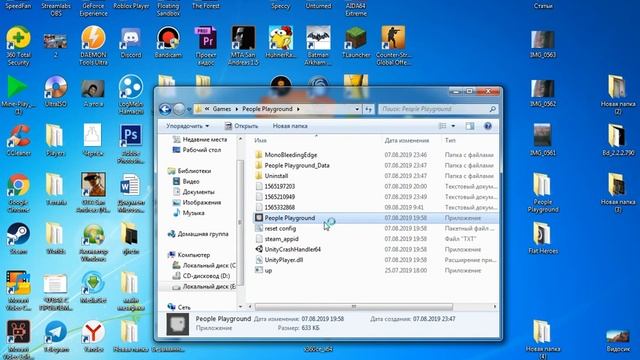Select Batman Arkham desktop shortcut

click(318, 46)
